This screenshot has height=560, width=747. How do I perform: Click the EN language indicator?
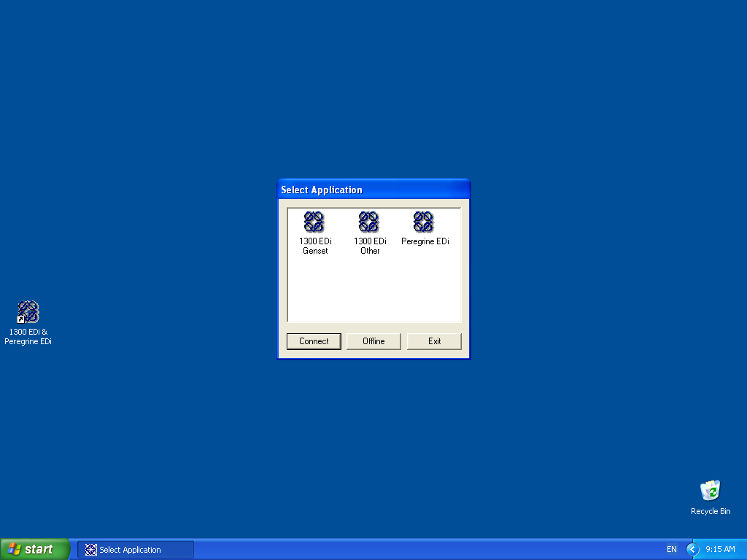point(672,550)
